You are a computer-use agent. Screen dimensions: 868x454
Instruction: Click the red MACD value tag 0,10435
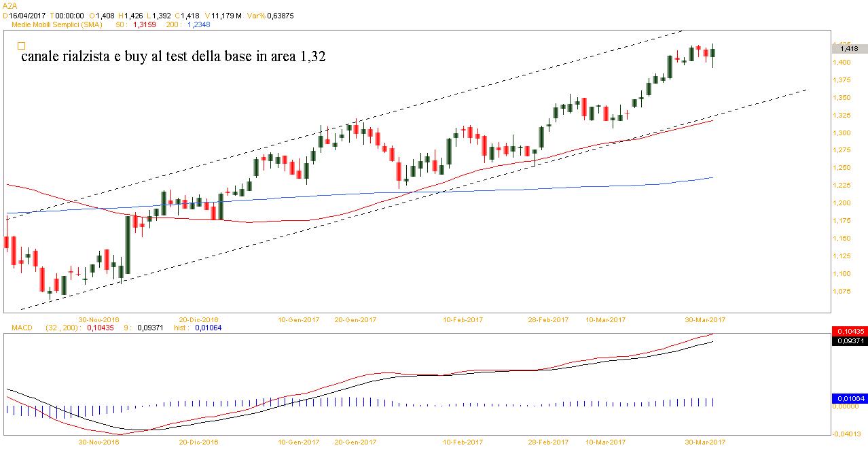click(x=849, y=331)
